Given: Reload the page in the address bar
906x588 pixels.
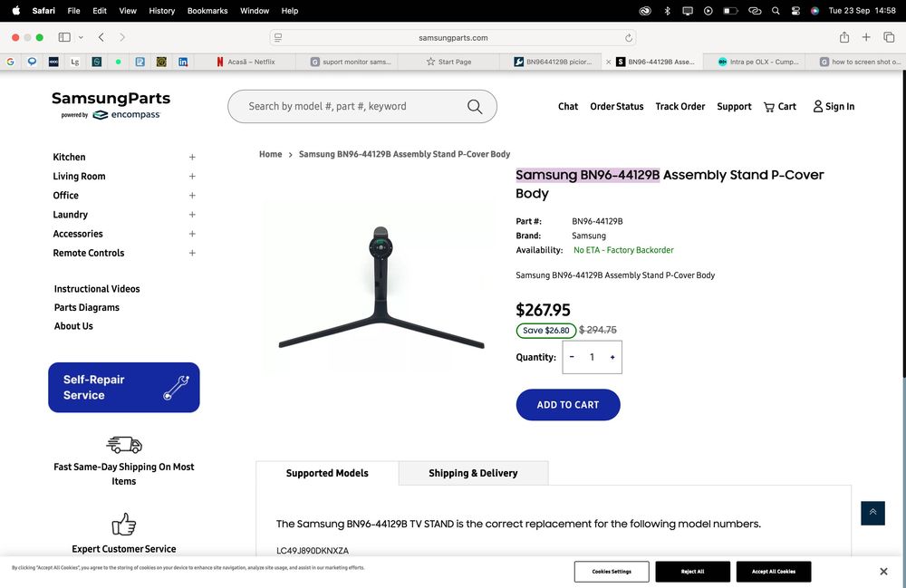Looking at the screenshot, I should point(629,38).
